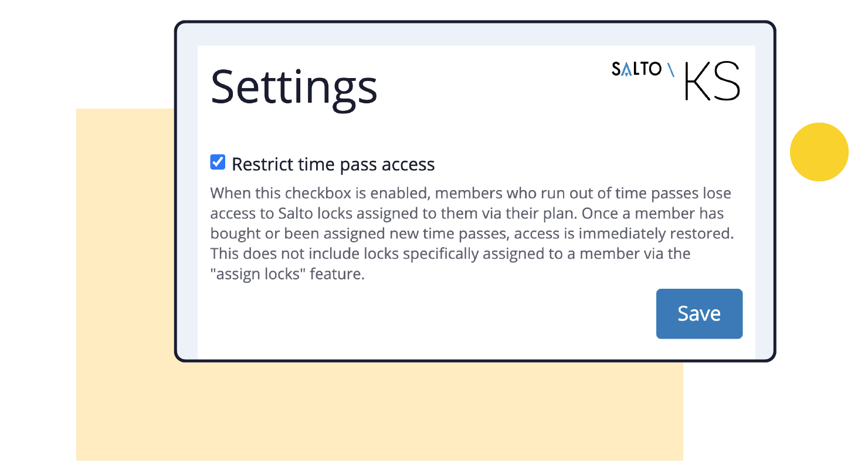This screenshot has height=473, width=868.
Task: Disable the Restrict time pass access checkbox
Action: click(218, 162)
